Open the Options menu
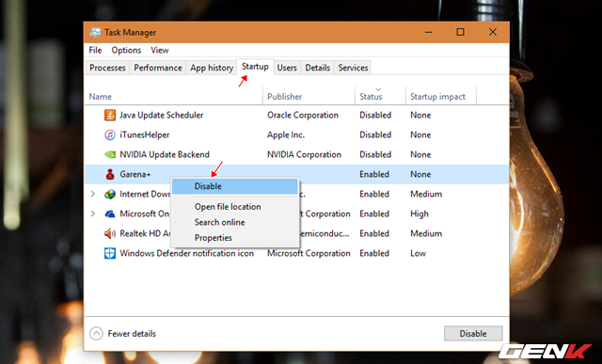Image resolution: width=602 pixels, height=364 pixels. pos(126,50)
